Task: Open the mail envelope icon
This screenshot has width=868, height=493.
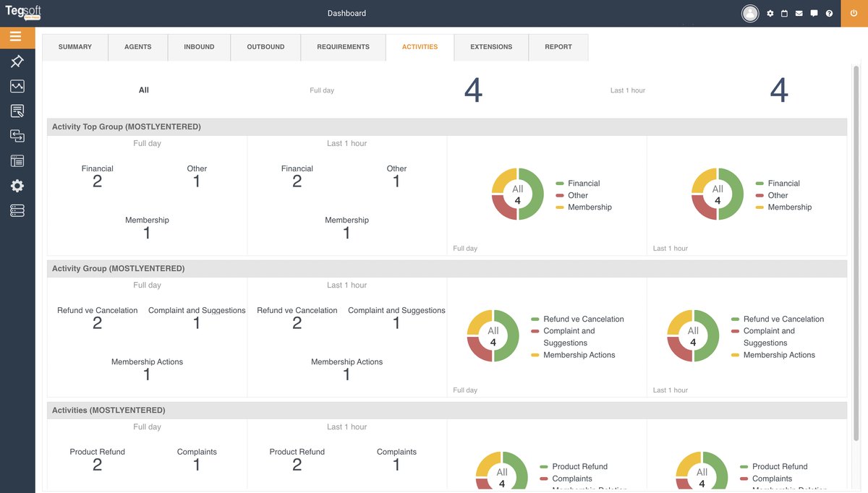Action: pos(799,13)
